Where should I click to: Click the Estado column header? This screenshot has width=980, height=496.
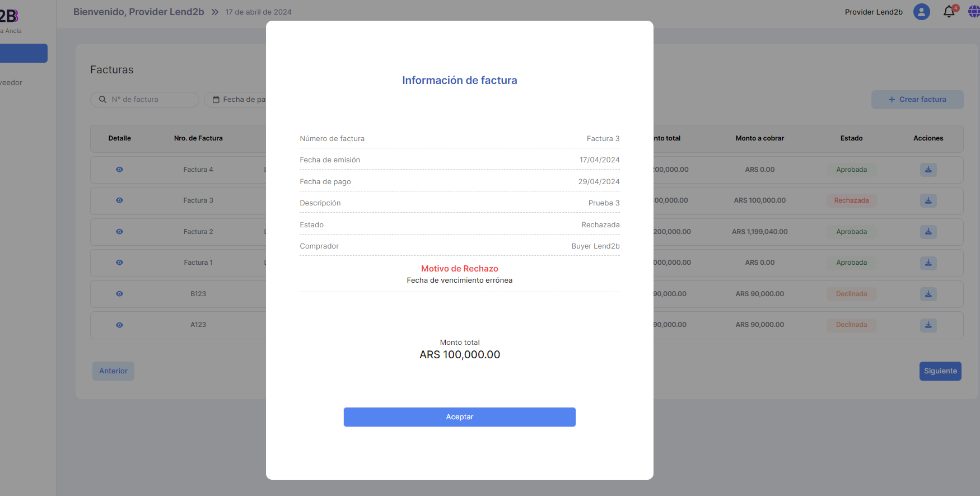click(851, 138)
